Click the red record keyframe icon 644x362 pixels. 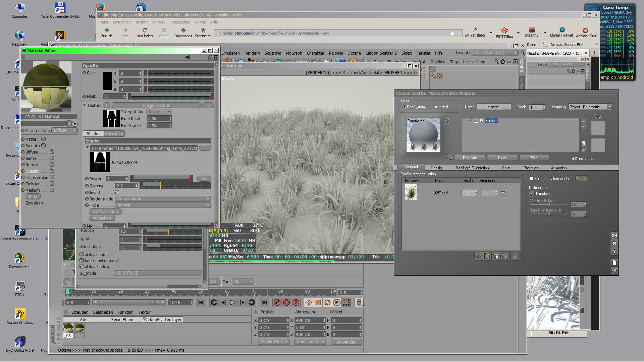tap(277, 302)
